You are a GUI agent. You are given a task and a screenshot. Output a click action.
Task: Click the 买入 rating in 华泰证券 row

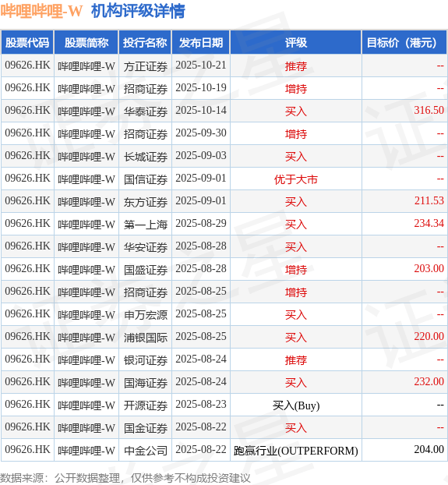coord(296,112)
